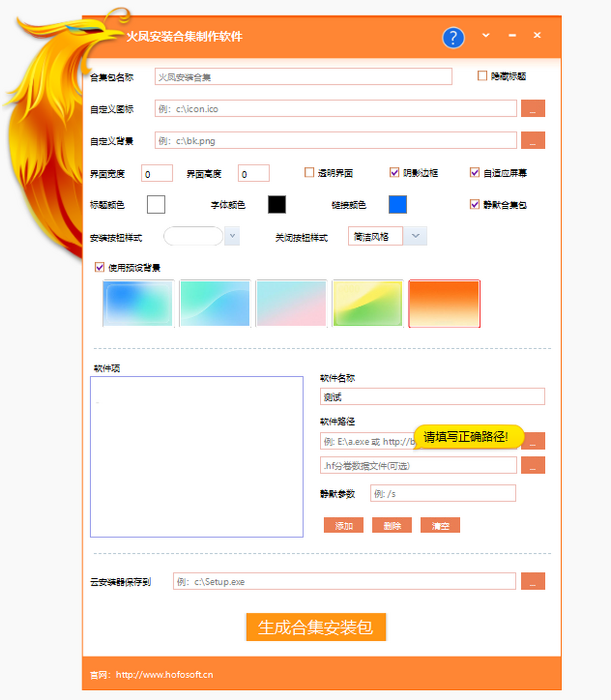Click the 简洁风格 combo box value
The height and width of the screenshot is (700, 611).
[376, 236]
